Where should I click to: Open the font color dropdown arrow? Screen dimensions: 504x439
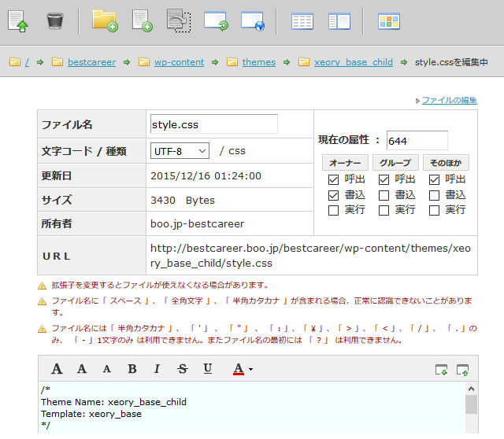[250, 369]
